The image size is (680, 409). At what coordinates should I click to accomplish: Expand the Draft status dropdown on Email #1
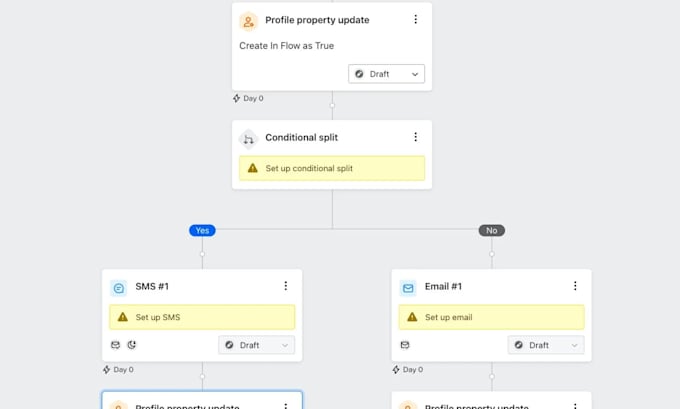pos(546,345)
